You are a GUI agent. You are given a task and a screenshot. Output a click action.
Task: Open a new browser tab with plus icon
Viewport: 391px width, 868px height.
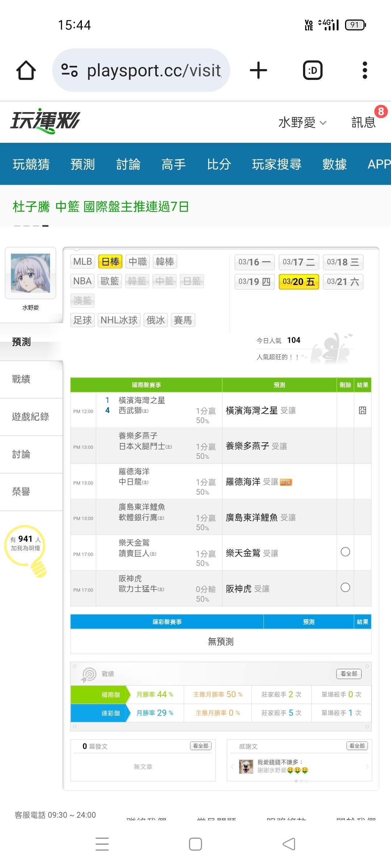[x=258, y=70]
